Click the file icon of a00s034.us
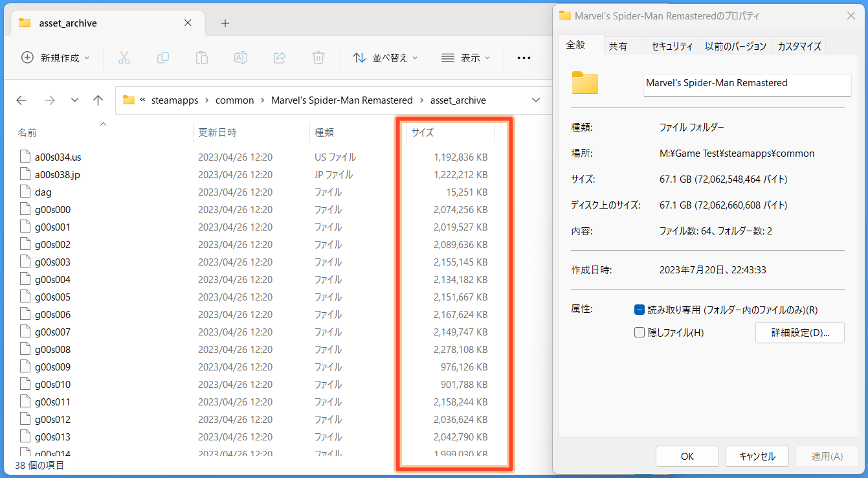868x478 pixels. (25, 157)
